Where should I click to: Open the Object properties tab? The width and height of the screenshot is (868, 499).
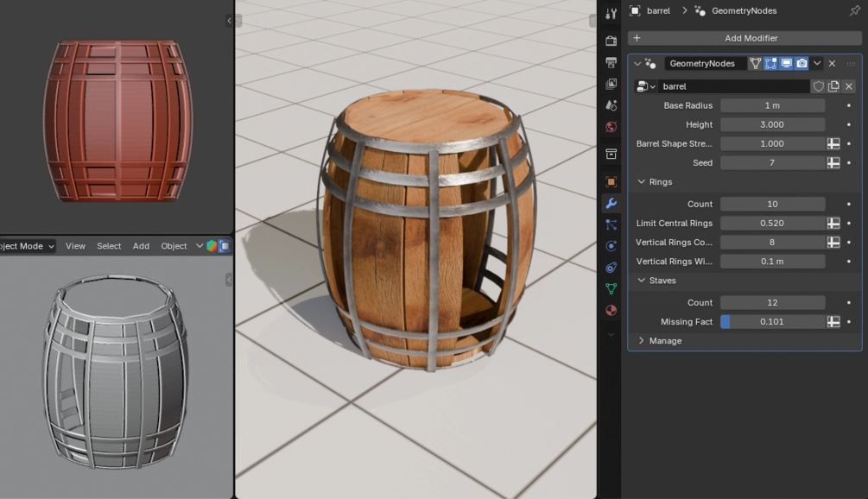click(611, 181)
